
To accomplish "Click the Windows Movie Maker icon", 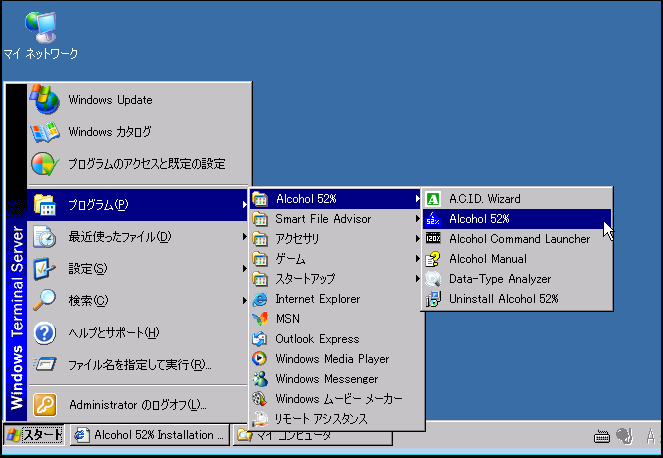I will pyautogui.click(x=260, y=399).
